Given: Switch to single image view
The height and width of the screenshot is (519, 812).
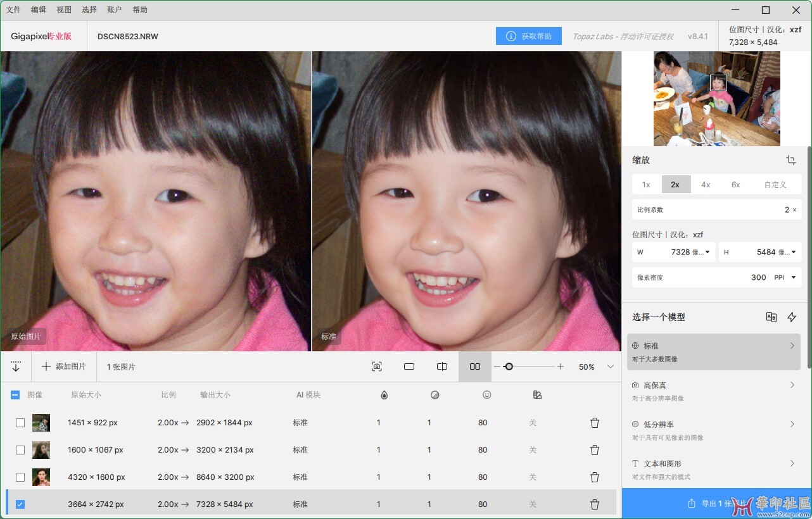Looking at the screenshot, I should click(x=409, y=366).
